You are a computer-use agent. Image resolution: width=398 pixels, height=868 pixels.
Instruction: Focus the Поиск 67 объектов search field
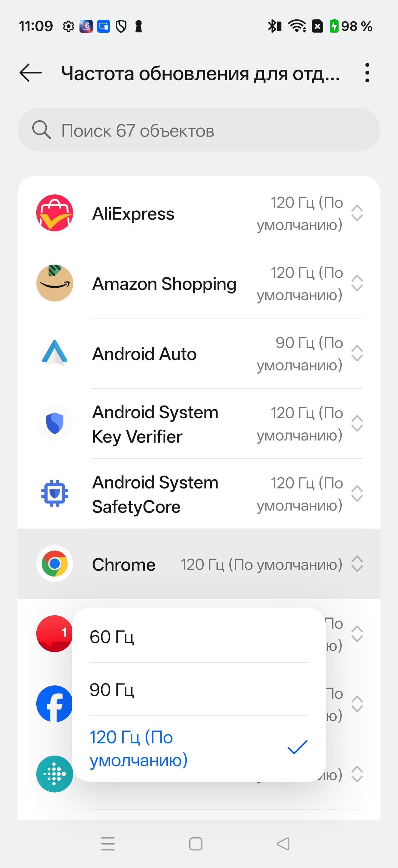coord(199,130)
